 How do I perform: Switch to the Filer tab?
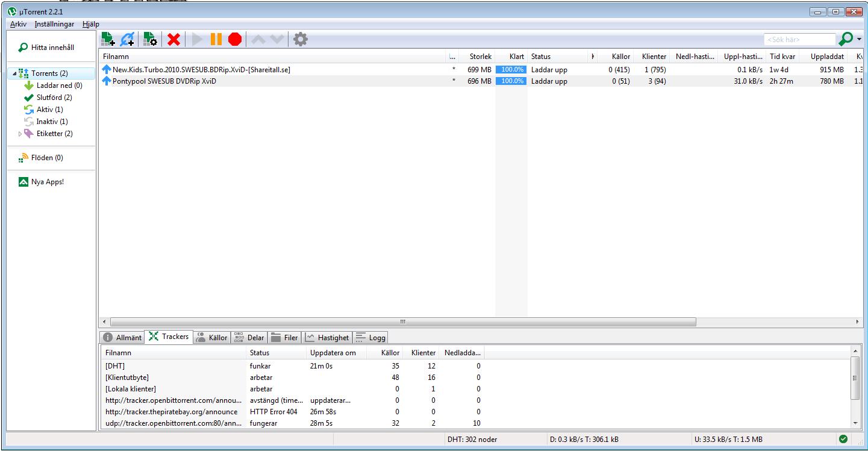click(284, 338)
